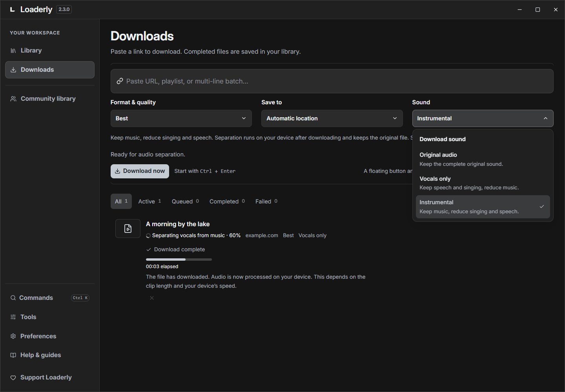
Task: Click the Download now button
Action: coord(140,171)
